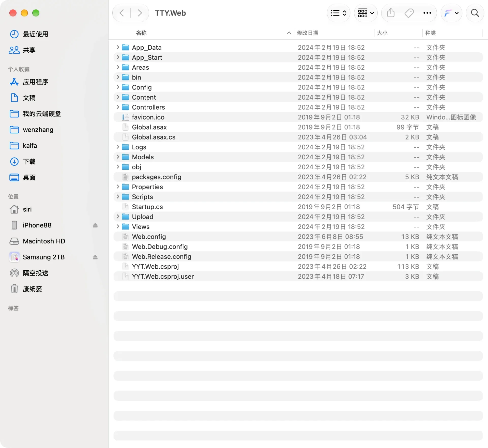488x448 pixels.
Task: Select the packages.config file
Action: [298, 177]
